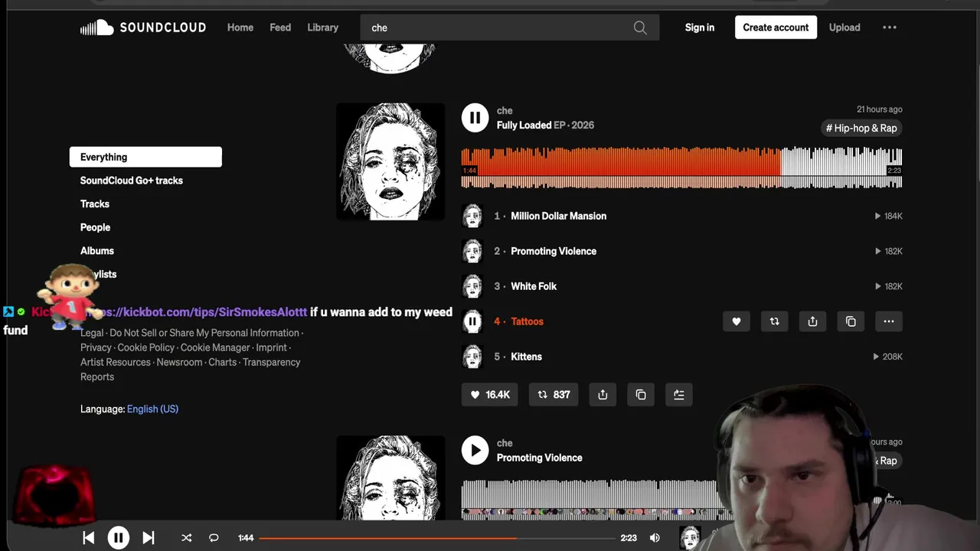Filter by SoundCloud Go+ tracks
The width and height of the screenshot is (980, 551).
click(x=132, y=181)
